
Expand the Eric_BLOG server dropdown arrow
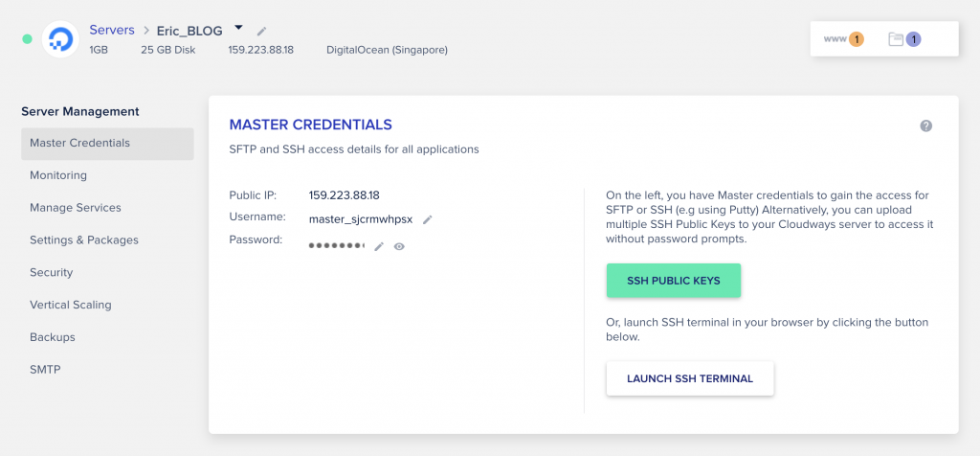(x=238, y=28)
